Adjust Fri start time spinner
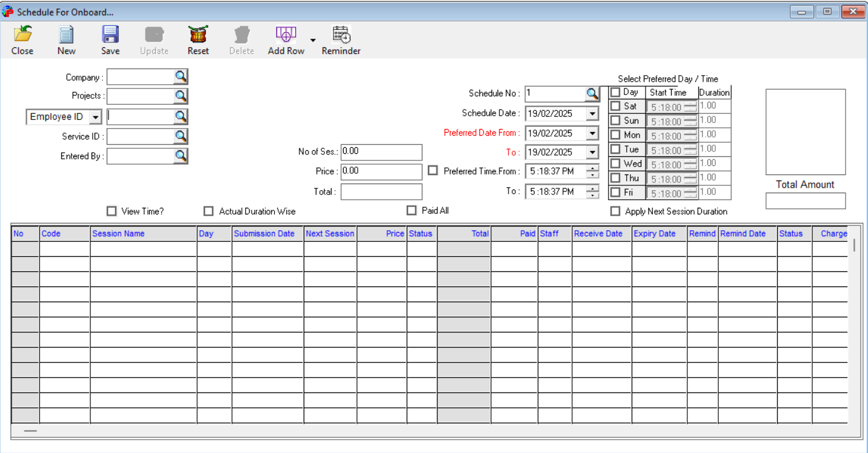868x453 pixels. 690,193
